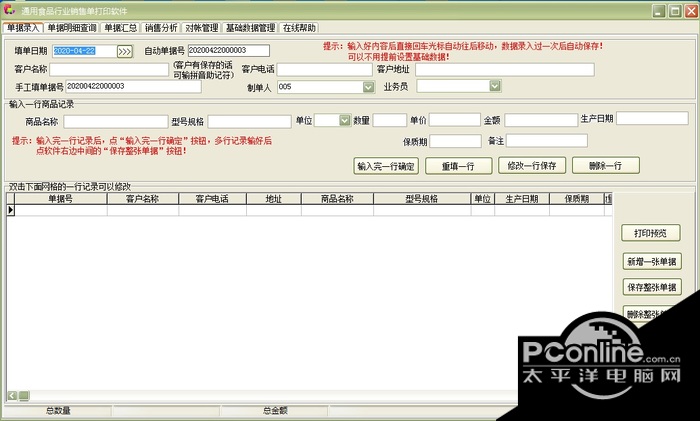Expand the 单位 dropdown arrow

click(x=345, y=120)
